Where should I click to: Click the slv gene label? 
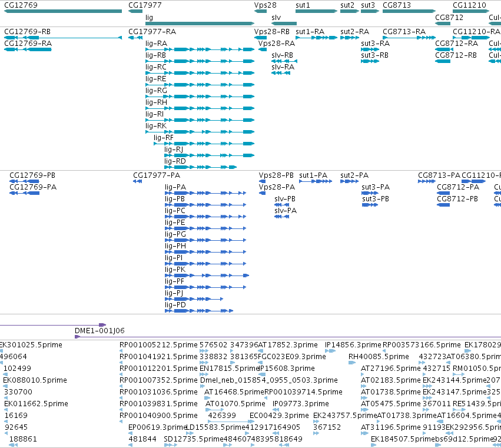(276, 17)
